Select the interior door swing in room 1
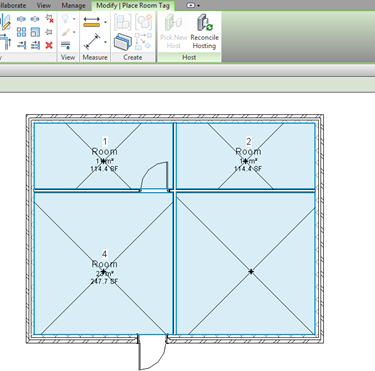This screenshot has width=375, height=371. coord(155,176)
